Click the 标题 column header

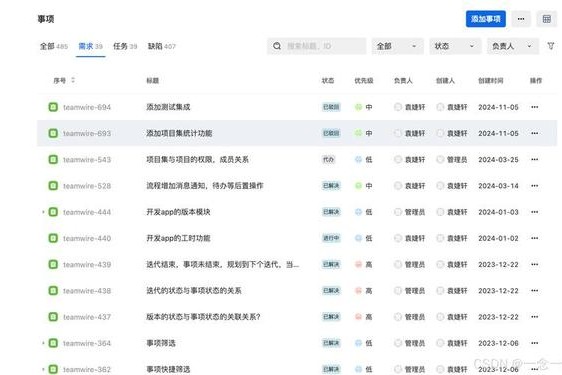153,80
